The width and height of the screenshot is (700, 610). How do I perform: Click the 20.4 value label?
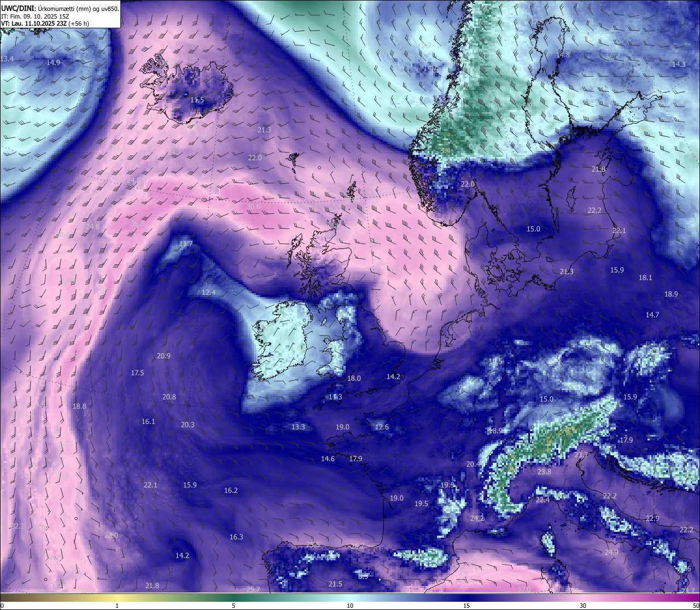(x=473, y=464)
